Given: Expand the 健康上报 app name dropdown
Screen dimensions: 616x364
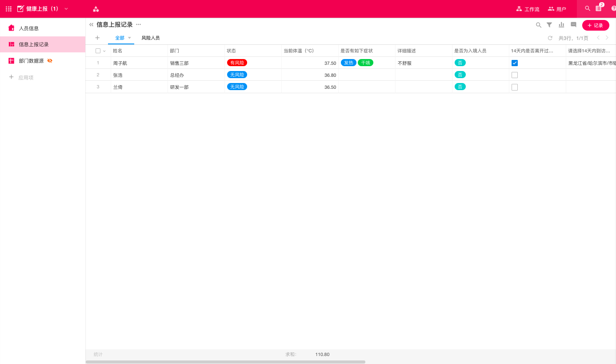Looking at the screenshot, I should pyautogui.click(x=66, y=9).
